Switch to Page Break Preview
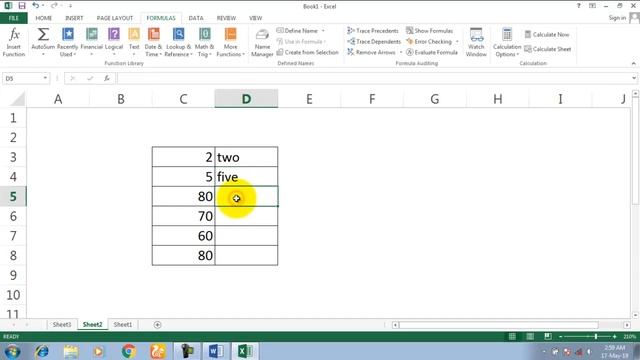Screen dimensions: 640x360 point(548,336)
